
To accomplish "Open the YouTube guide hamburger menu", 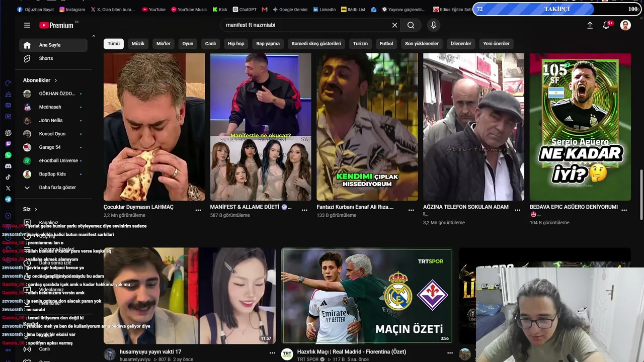I will (27, 25).
